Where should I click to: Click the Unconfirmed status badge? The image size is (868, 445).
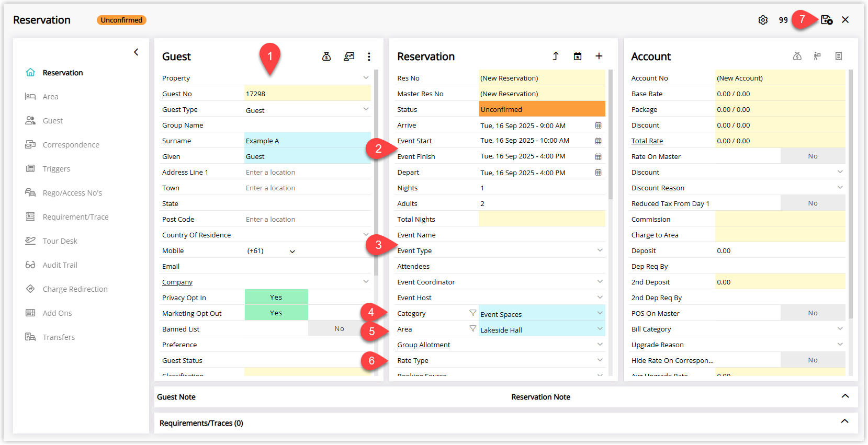(x=121, y=20)
